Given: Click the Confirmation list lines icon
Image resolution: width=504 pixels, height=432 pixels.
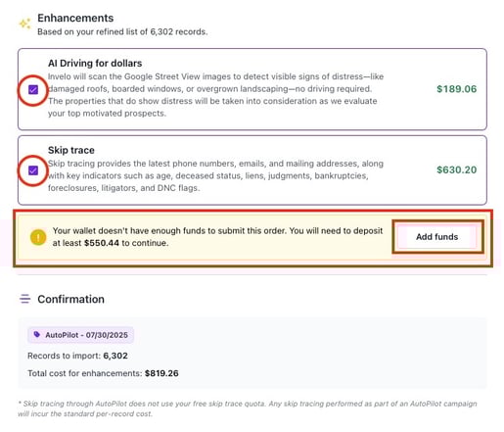Looking at the screenshot, I should click(24, 299).
